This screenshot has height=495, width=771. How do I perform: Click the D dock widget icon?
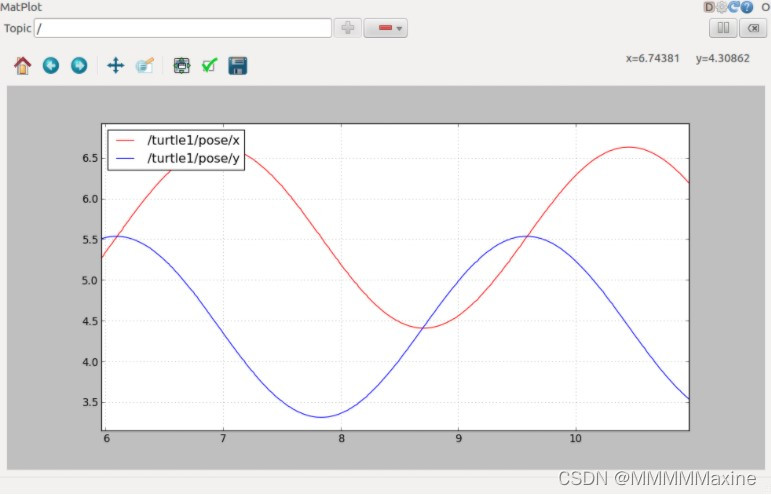(709, 7)
